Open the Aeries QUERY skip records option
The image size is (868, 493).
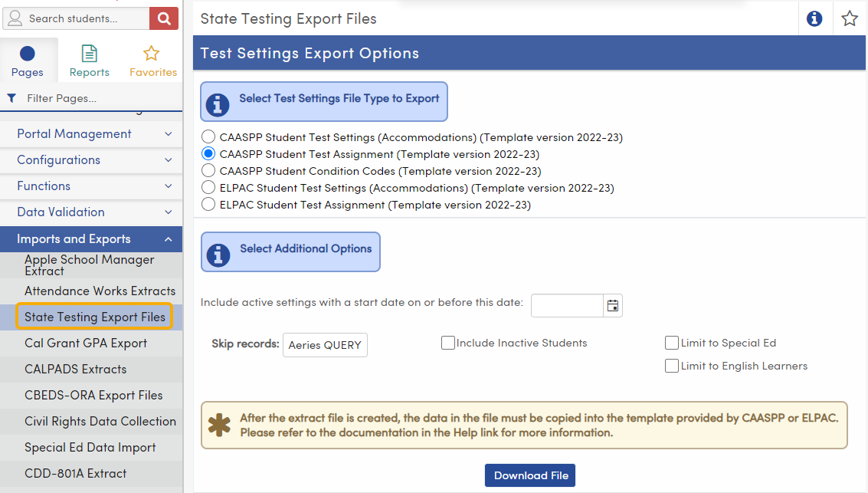325,345
